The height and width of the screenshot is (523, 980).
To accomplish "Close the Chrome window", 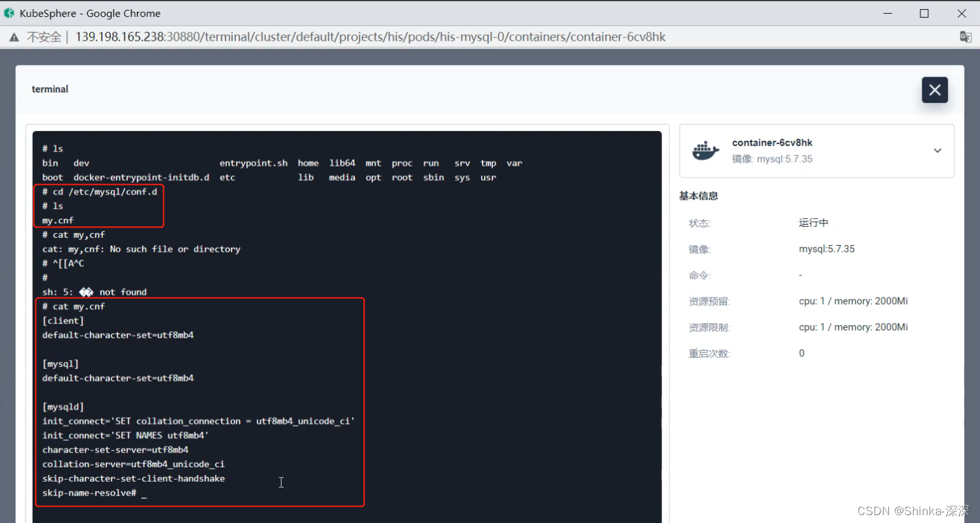I will coord(962,13).
